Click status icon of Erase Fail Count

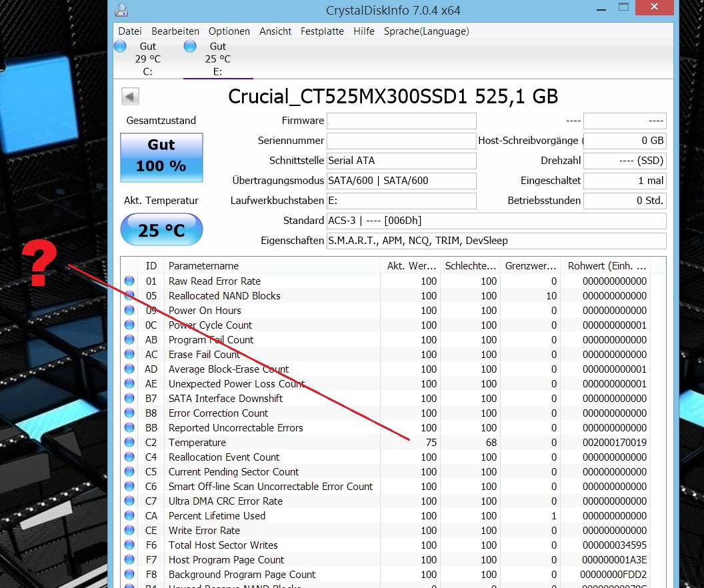click(129, 354)
